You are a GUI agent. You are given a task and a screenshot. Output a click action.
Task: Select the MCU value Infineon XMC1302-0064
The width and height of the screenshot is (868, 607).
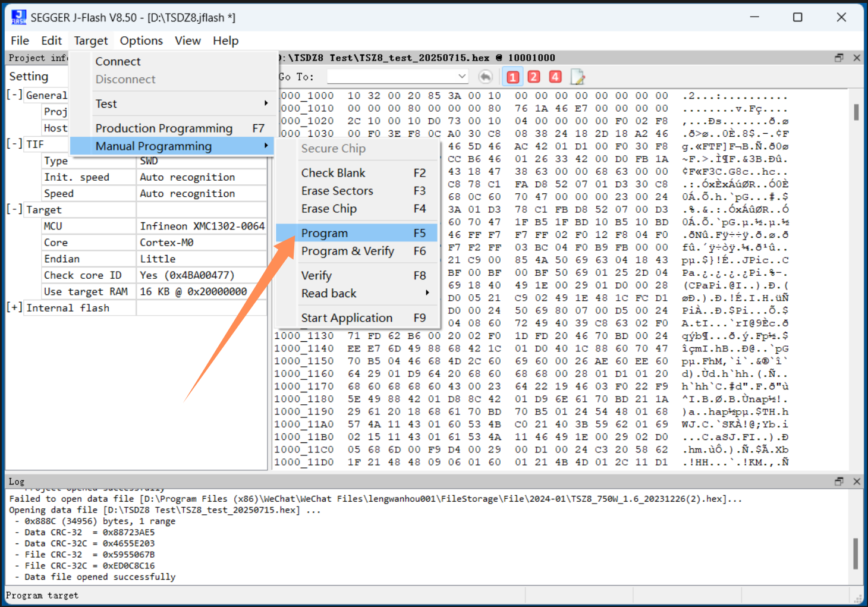(x=202, y=226)
